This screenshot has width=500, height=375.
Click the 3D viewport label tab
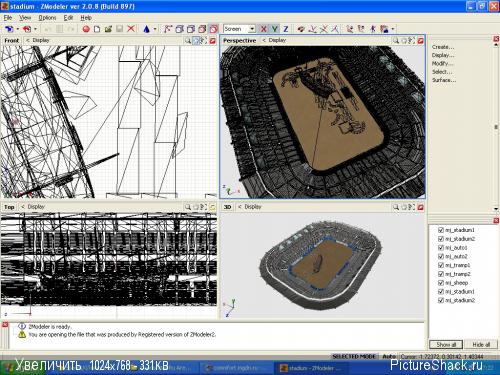227,207
